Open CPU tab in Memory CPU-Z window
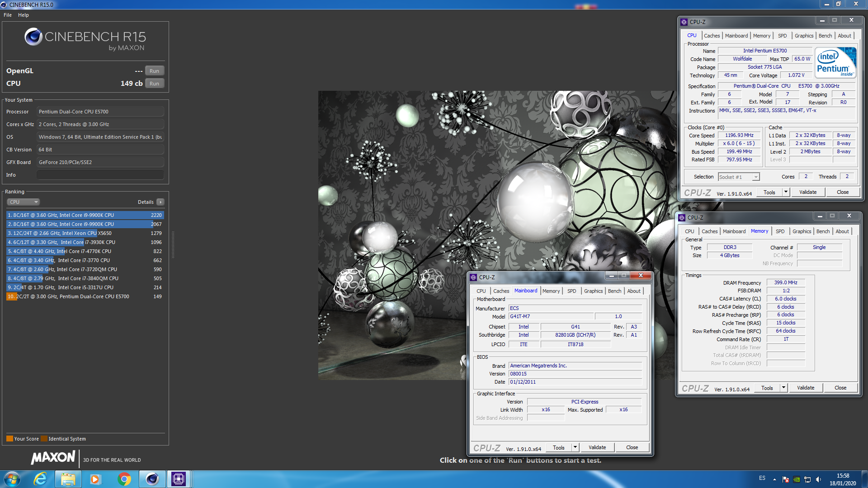The height and width of the screenshot is (488, 868). point(689,231)
